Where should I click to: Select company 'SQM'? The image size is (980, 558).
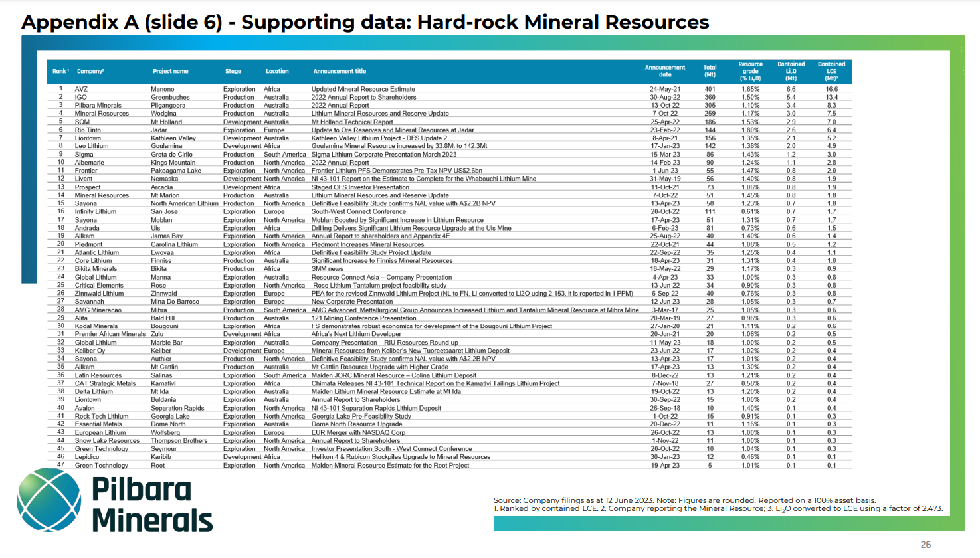click(82, 122)
